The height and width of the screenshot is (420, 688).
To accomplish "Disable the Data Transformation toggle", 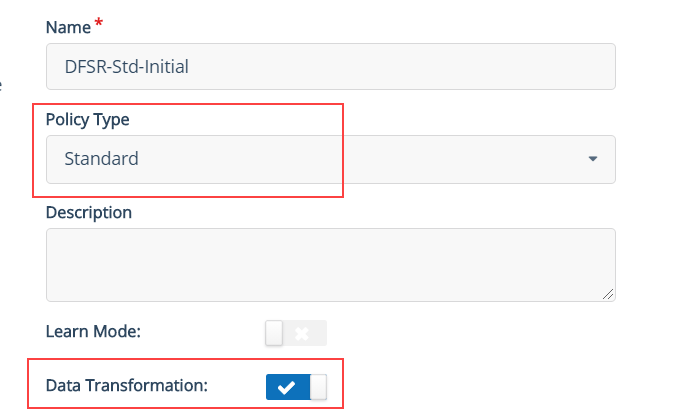I will 296,387.
